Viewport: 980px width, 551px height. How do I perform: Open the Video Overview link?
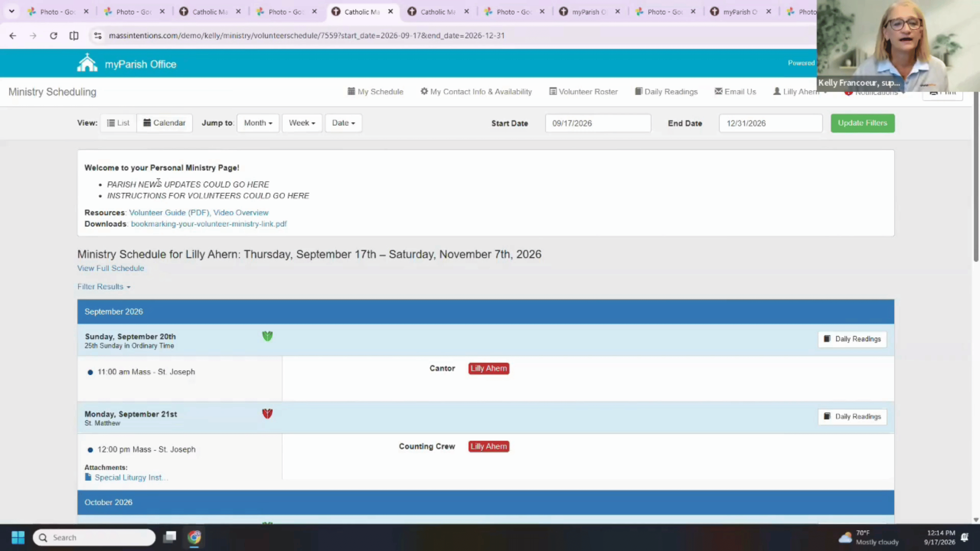tap(241, 212)
